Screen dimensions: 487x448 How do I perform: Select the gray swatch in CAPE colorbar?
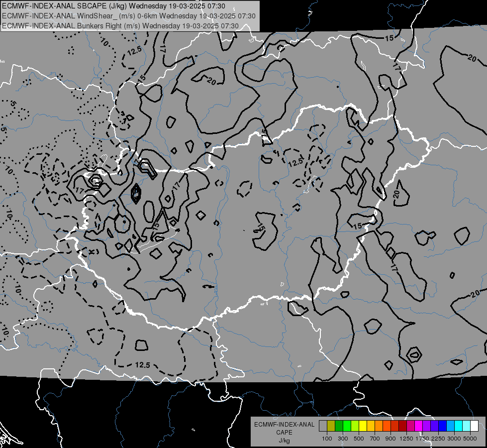click(323, 426)
